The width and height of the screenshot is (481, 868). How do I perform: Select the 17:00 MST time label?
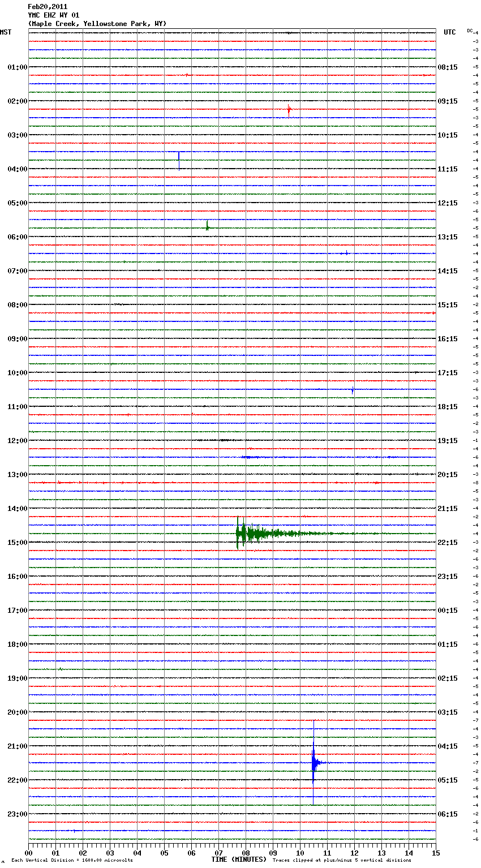(18, 611)
